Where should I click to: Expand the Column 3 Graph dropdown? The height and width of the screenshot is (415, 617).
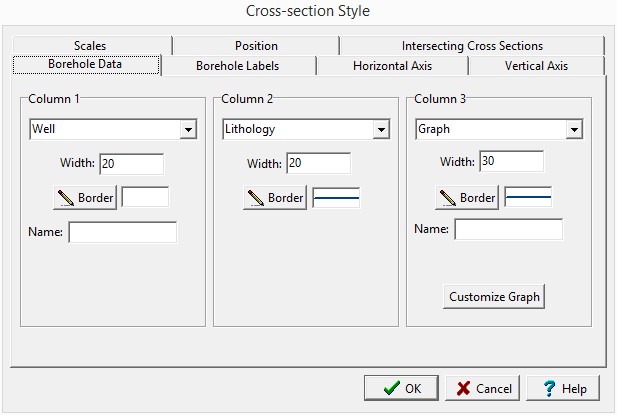(x=573, y=130)
